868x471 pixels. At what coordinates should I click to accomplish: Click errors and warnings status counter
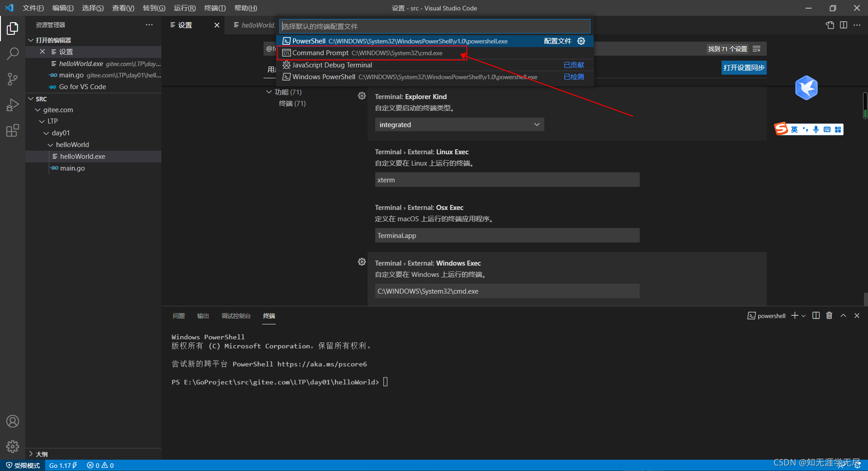point(100,465)
